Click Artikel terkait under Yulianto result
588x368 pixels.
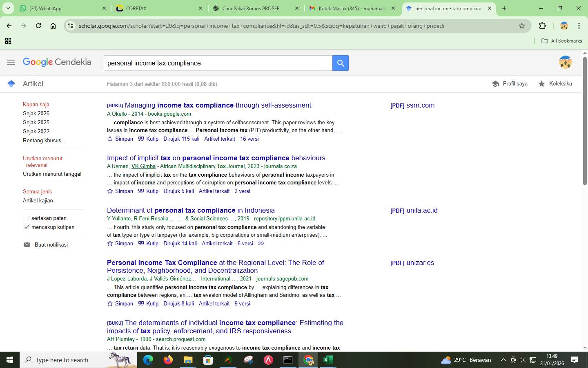pyautogui.click(x=217, y=243)
